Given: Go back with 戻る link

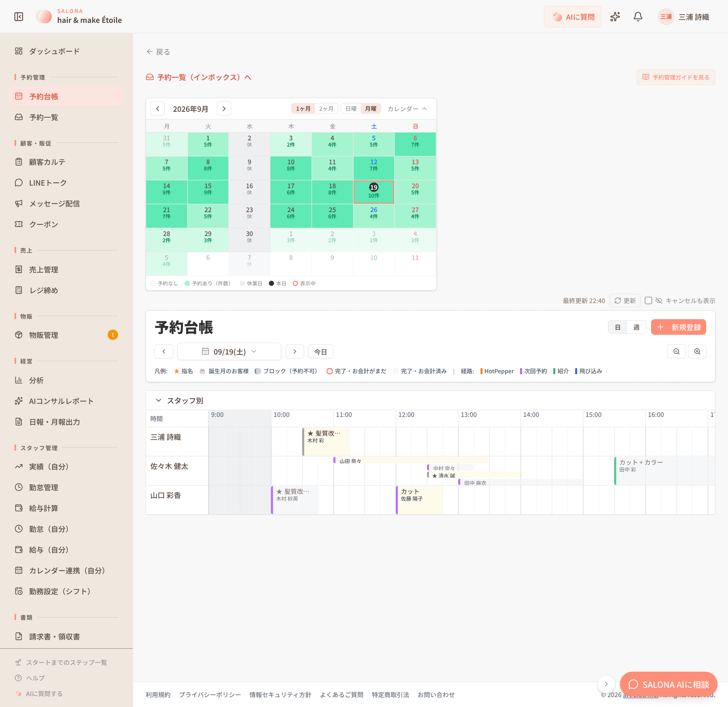Looking at the screenshot, I should point(158,52).
